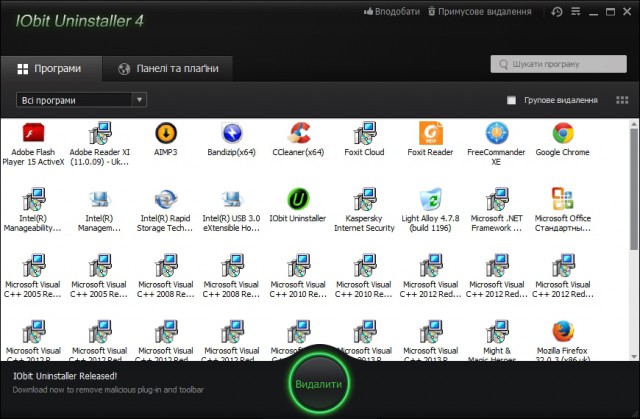Select the Foxit Reader icon
The image size is (640, 419).
pyautogui.click(x=431, y=133)
